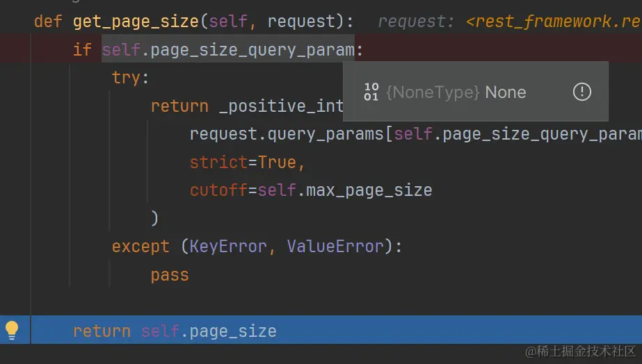Click the _positive_int call after return
642x364 pixels.
[x=281, y=106]
